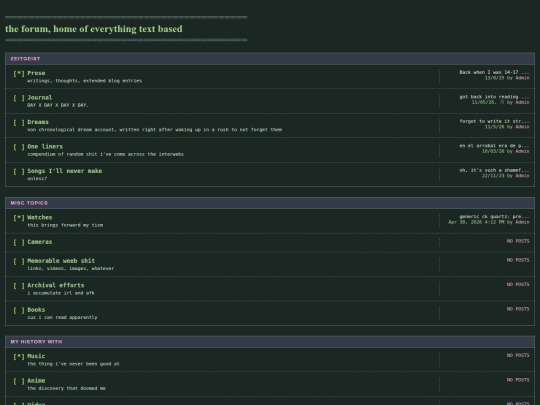Open the Books forum
540x405 pixels.
tap(36, 310)
